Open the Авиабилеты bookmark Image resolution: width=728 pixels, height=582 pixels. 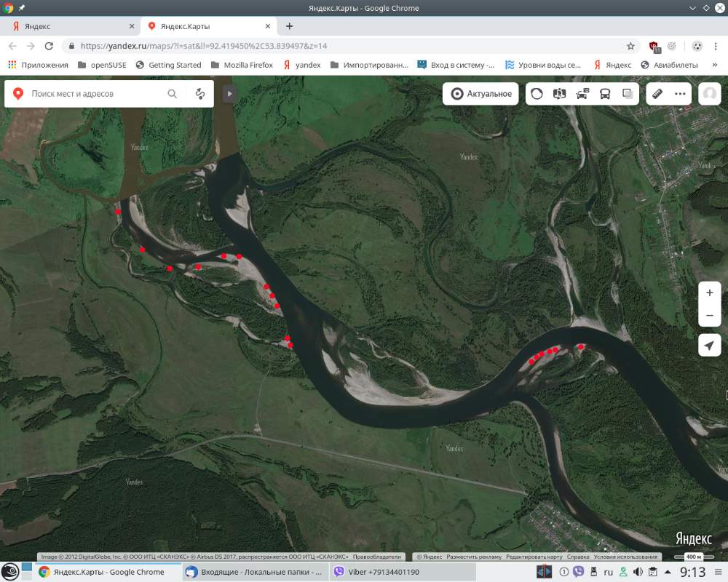tap(670, 65)
